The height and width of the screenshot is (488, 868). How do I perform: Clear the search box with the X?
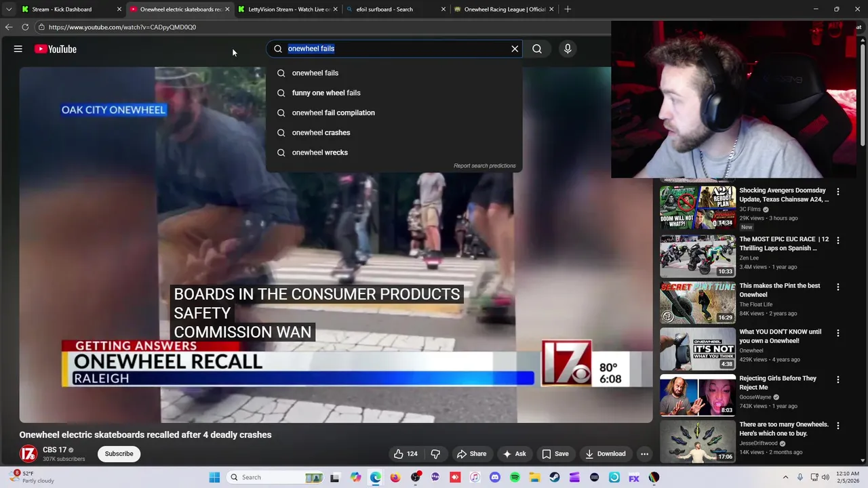tap(515, 49)
